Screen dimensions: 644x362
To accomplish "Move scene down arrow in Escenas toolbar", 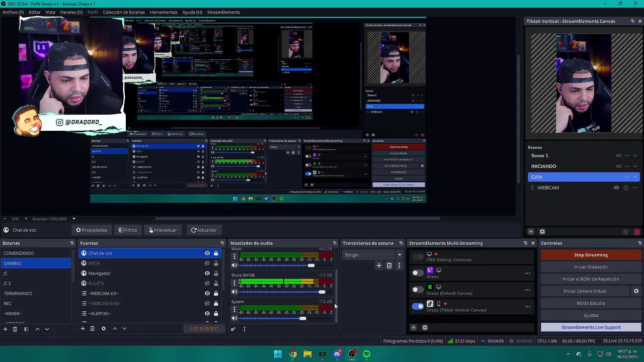I will pyautogui.click(x=47, y=329).
